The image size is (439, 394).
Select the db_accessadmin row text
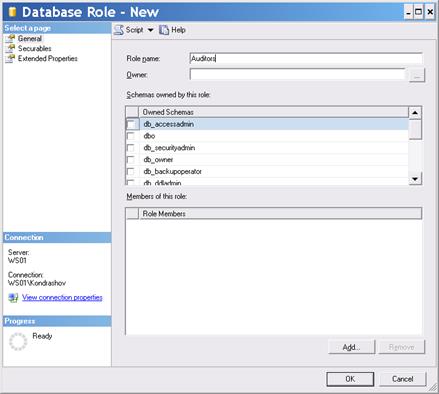point(169,124)
